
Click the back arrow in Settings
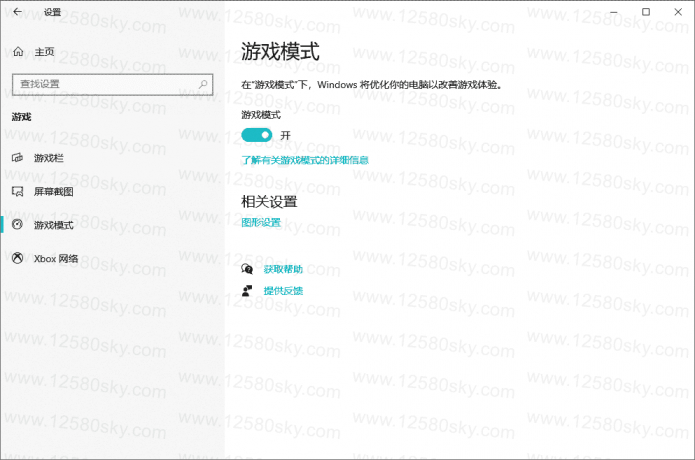tap(17, 12)
